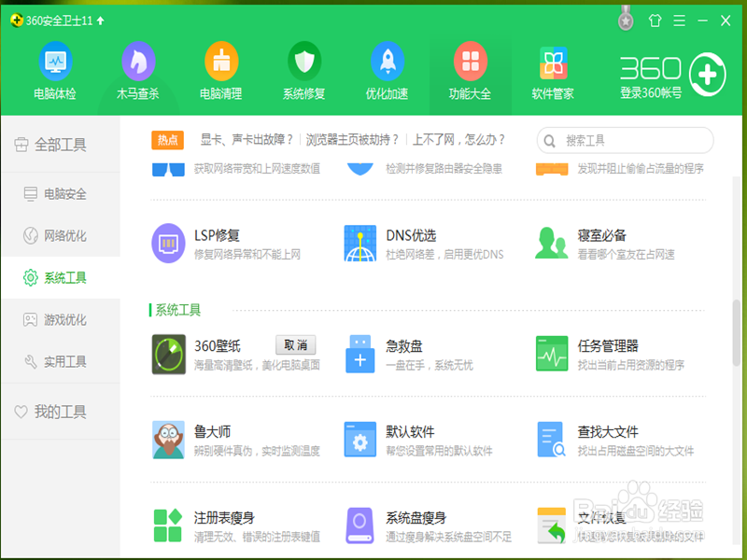This screenshot has height=560, width=747.
Task: Click the 注册表瘦身 green blocks icon
Action: 168,525
